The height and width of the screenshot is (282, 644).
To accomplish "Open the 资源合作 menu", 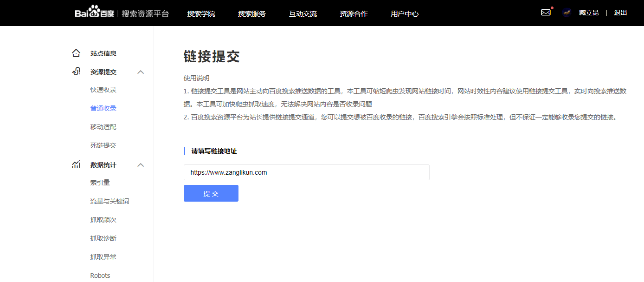I will pyautogui.click(x=354, y=13).
